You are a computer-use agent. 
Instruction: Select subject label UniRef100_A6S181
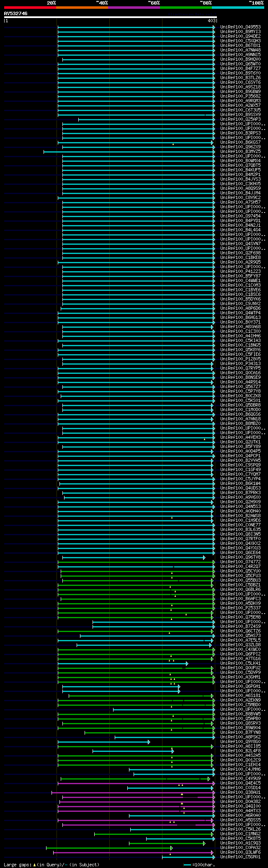[x=241, y=695]
